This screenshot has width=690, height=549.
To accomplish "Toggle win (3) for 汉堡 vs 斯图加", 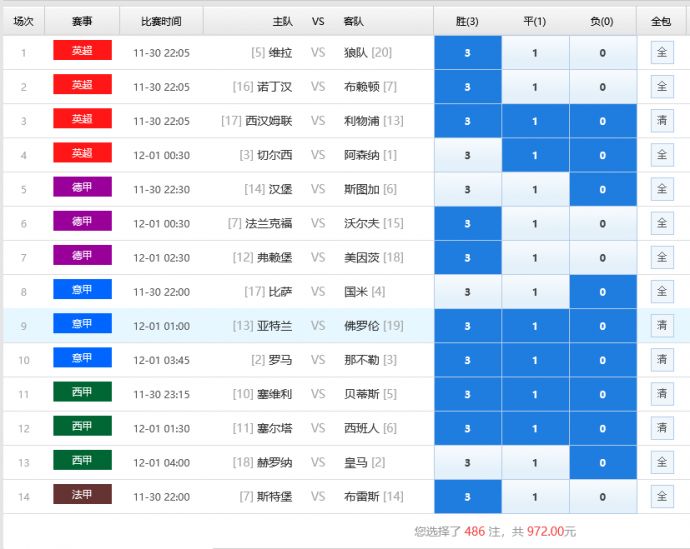I will pos(467,189).
